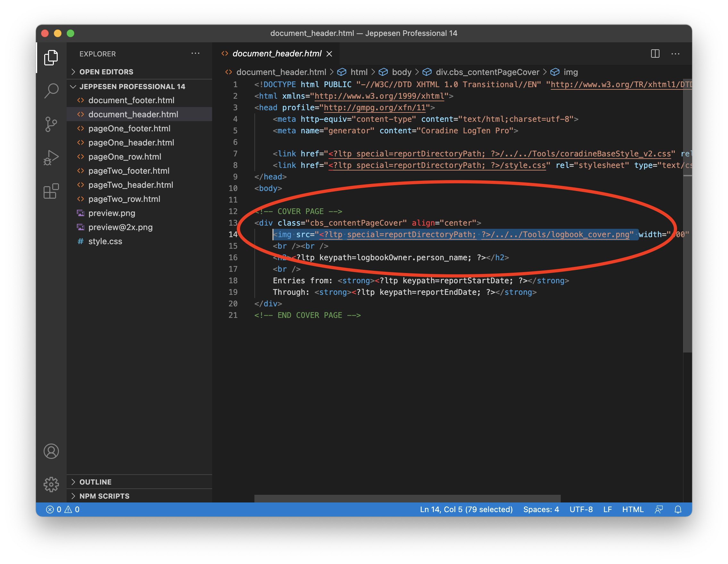
Task: Change indentation via Spaces: 4
Action: click(x=541, y=509)
